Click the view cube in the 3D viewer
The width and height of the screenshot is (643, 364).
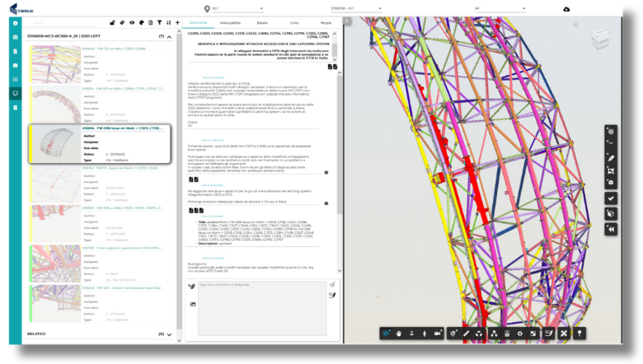[x=600, y=39]
